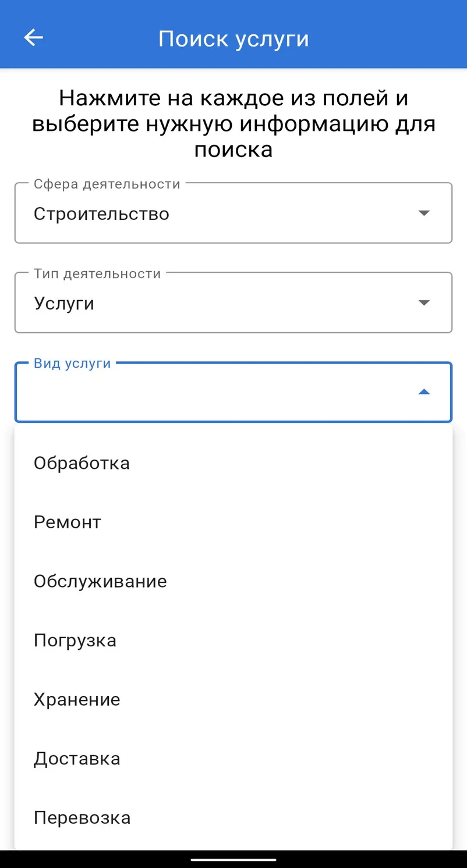Select Хранение from the dropdown
467x868 pixels.
[x=233, y=699]
